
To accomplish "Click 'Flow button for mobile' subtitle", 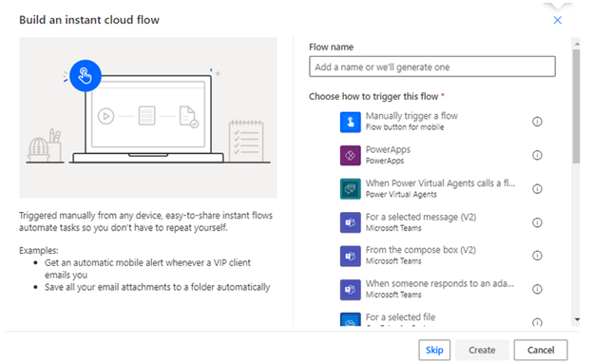I will (405, 127).
